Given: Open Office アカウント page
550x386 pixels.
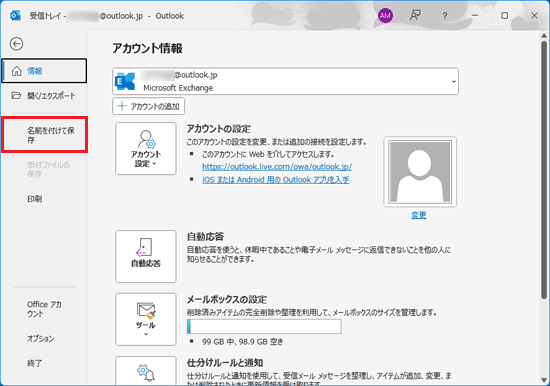Looking at the screenshot, I should (44, 309).
